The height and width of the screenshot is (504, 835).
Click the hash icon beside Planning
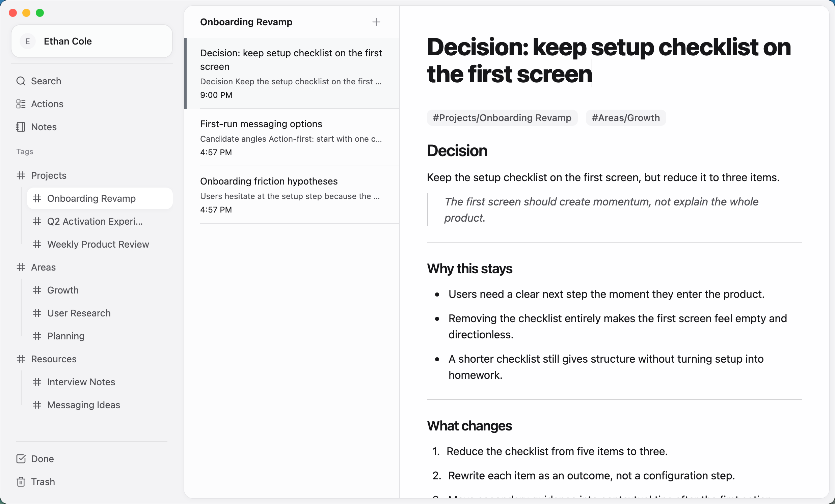coord(37,336)
